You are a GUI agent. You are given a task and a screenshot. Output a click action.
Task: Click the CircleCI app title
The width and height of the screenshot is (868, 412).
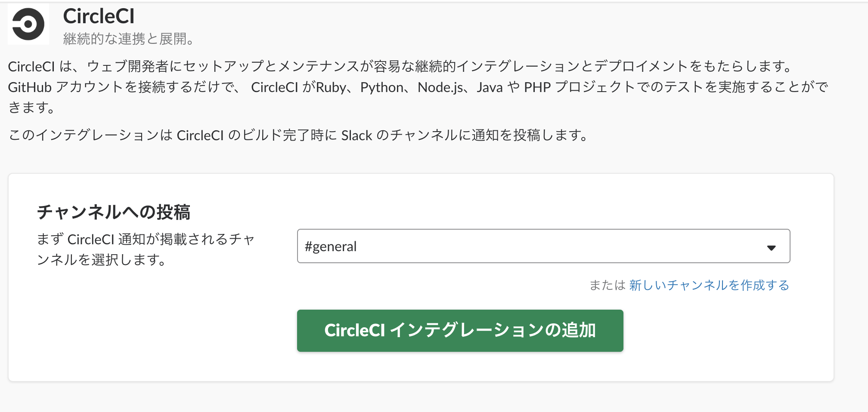[99, 16]
